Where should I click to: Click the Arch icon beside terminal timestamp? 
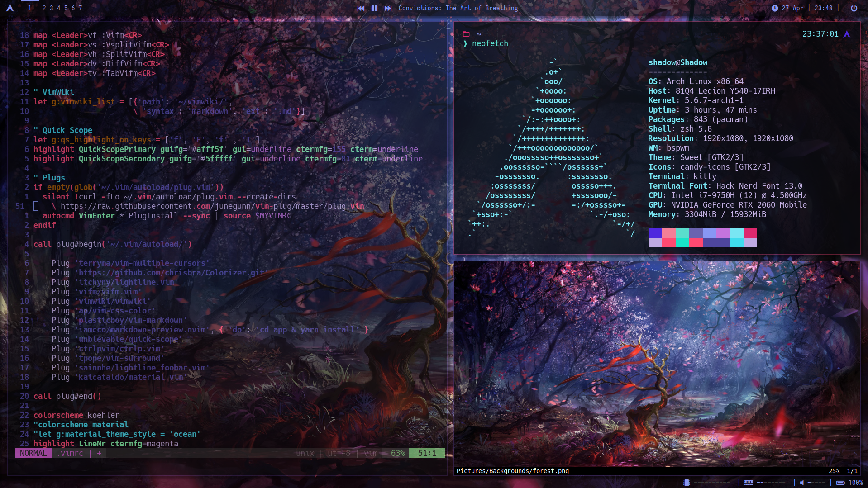(847, 34)
